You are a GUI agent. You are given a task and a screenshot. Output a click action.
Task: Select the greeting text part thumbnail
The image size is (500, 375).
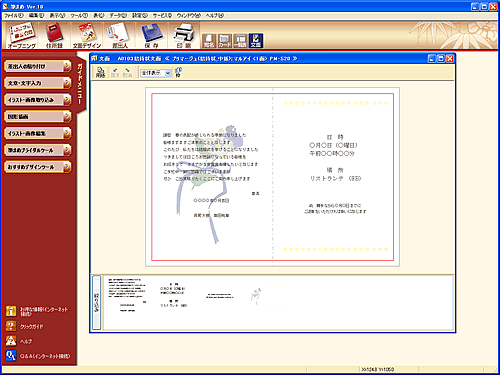(x=127, y=295)
